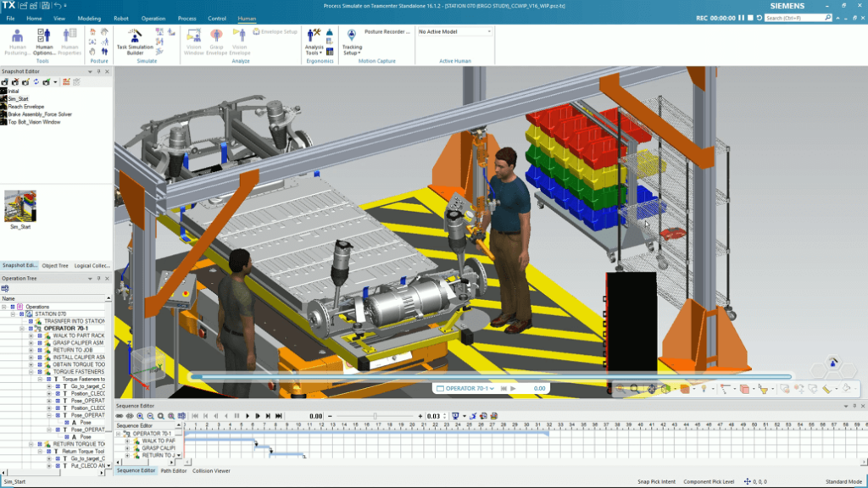The width and height of the screenshot is (868, 488).
Task: Switch to the Modeling ribbon tab
Action: click(91, 17)
